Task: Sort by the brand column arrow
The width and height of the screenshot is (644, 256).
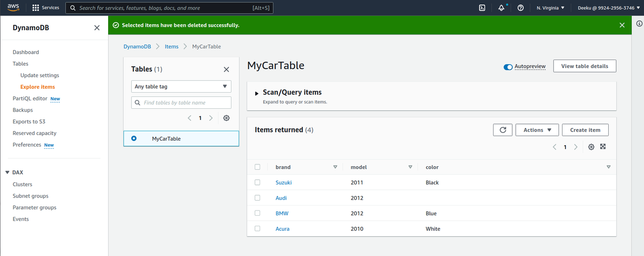Action: click(335, 167)
